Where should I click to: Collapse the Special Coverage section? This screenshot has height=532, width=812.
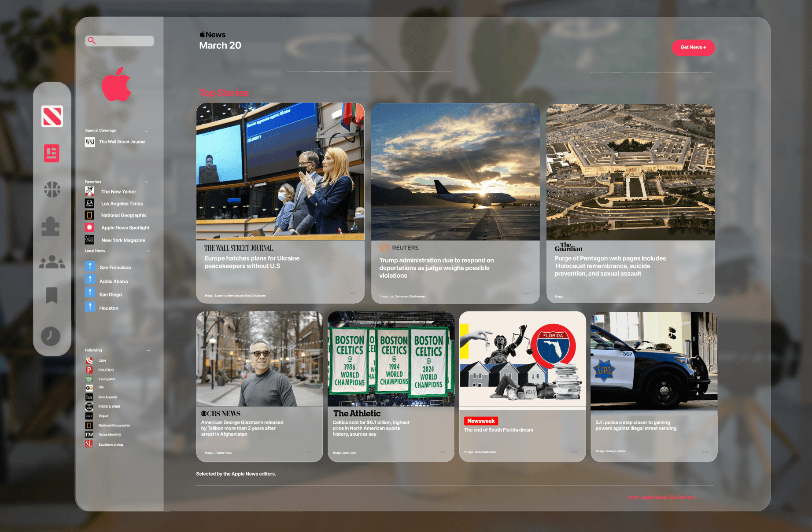pos(146,131)
